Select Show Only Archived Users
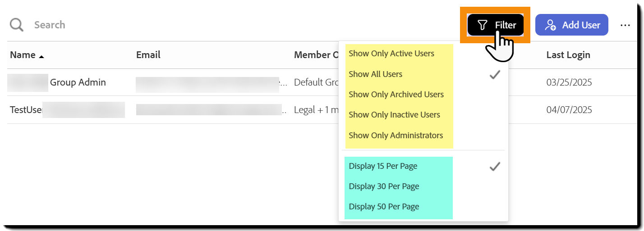 pyautogui.click(x=396, y=94)
